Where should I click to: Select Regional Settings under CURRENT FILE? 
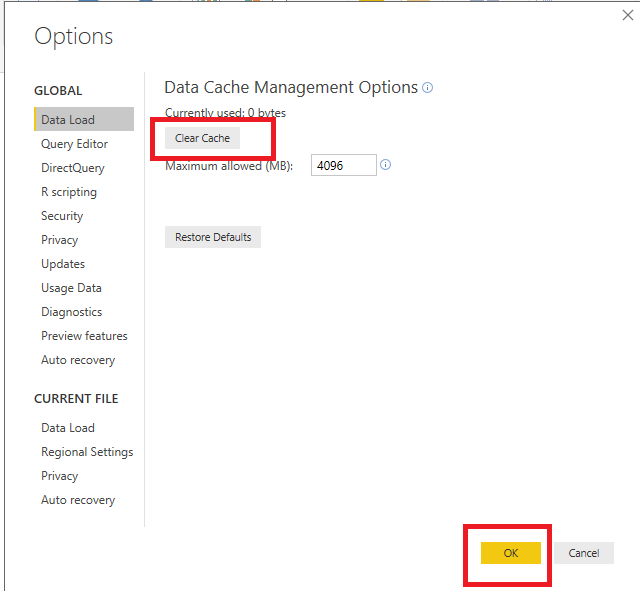(87, 452)
